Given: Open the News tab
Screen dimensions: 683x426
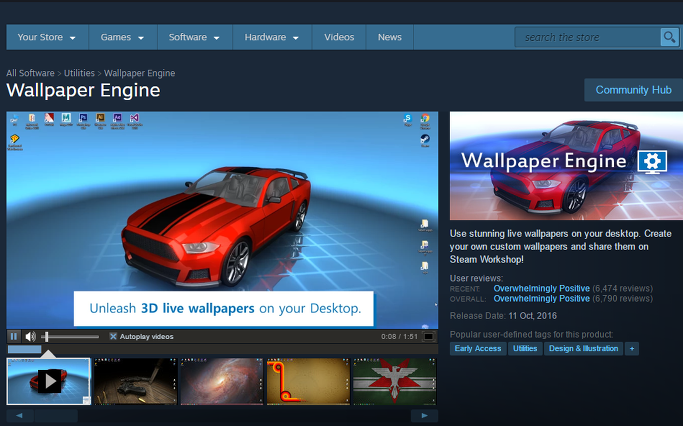Looking at the screenshot, I should click(x=389, y=37).
